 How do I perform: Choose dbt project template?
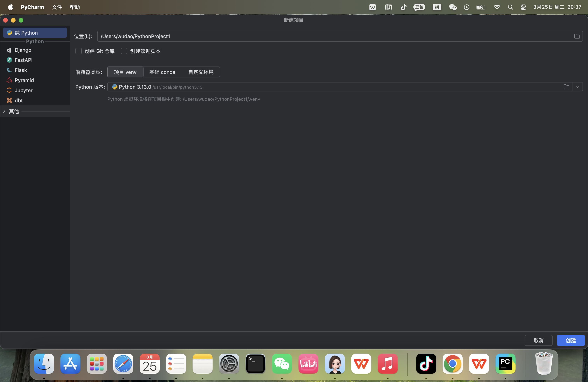pos(18,101)
